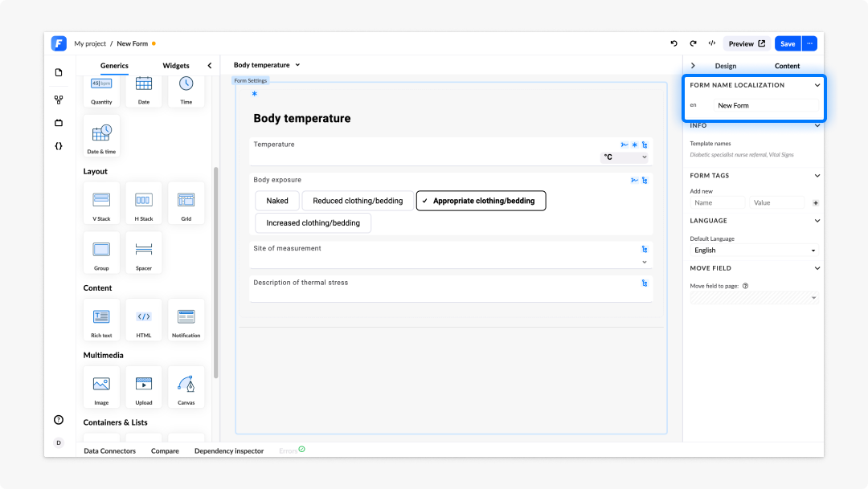Select the V Stack layout component

101,203
